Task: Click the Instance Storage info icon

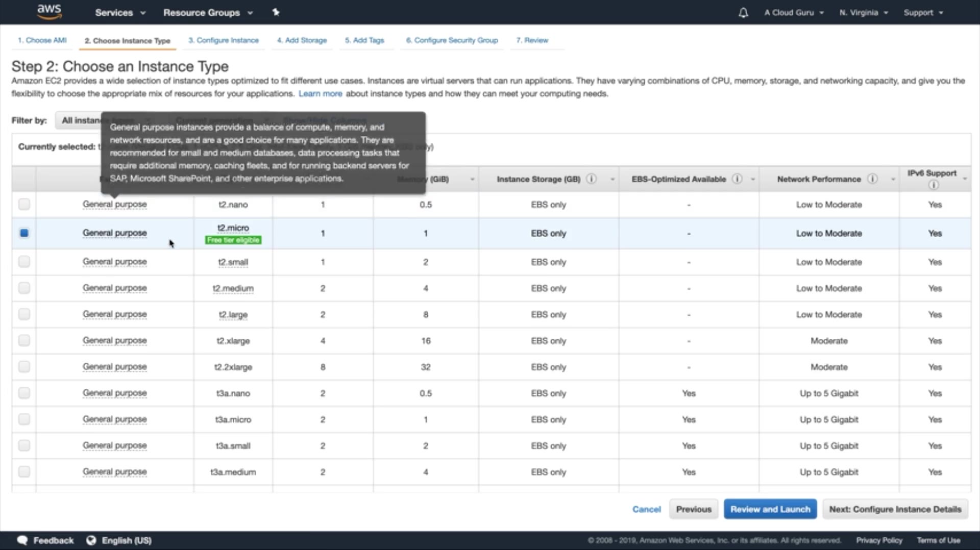Action: tap(591, 179)
